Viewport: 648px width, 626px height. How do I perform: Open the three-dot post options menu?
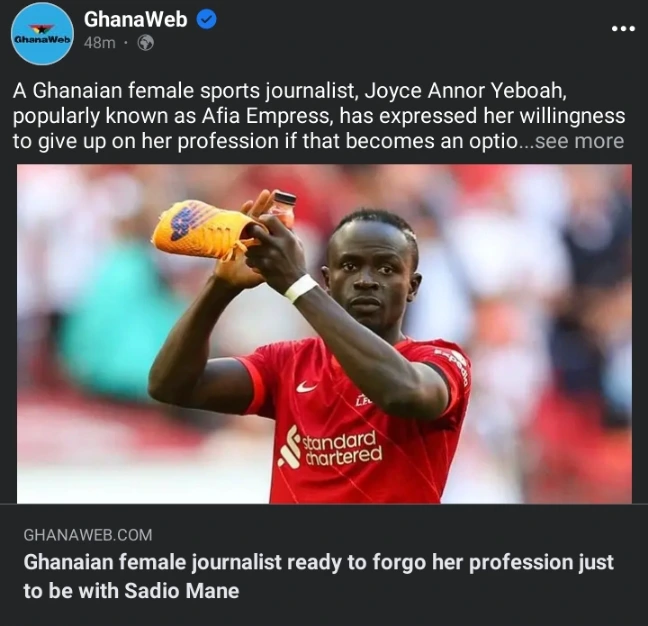pos(623,29)
